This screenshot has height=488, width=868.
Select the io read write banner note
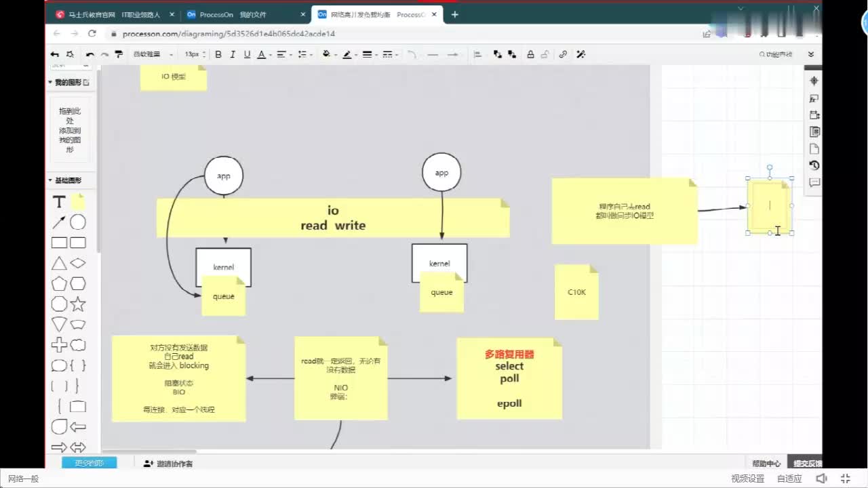click(x=333, y=218)
